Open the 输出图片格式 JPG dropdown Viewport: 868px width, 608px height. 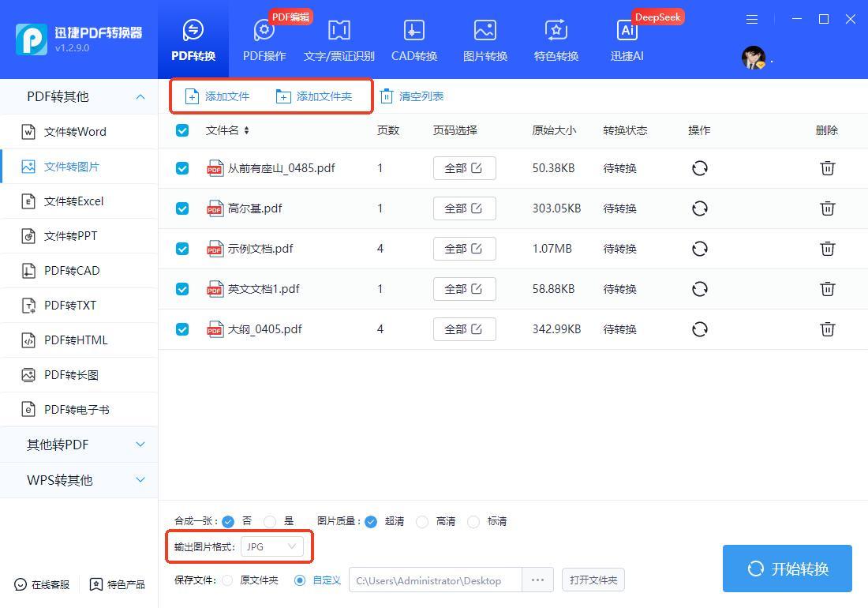point(271,546)
